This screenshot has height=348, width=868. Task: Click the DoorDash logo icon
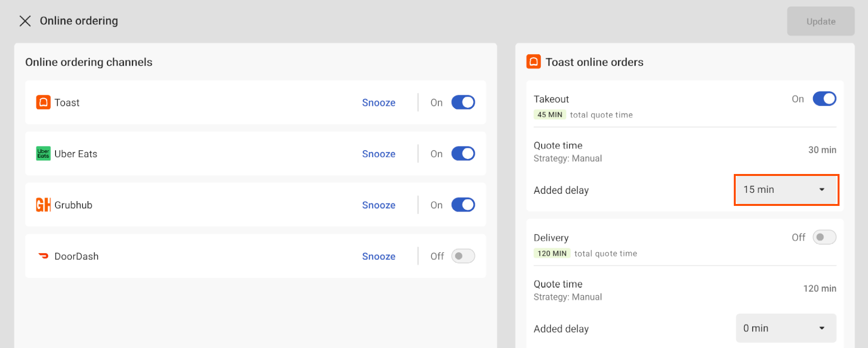[x=43, y=256]
